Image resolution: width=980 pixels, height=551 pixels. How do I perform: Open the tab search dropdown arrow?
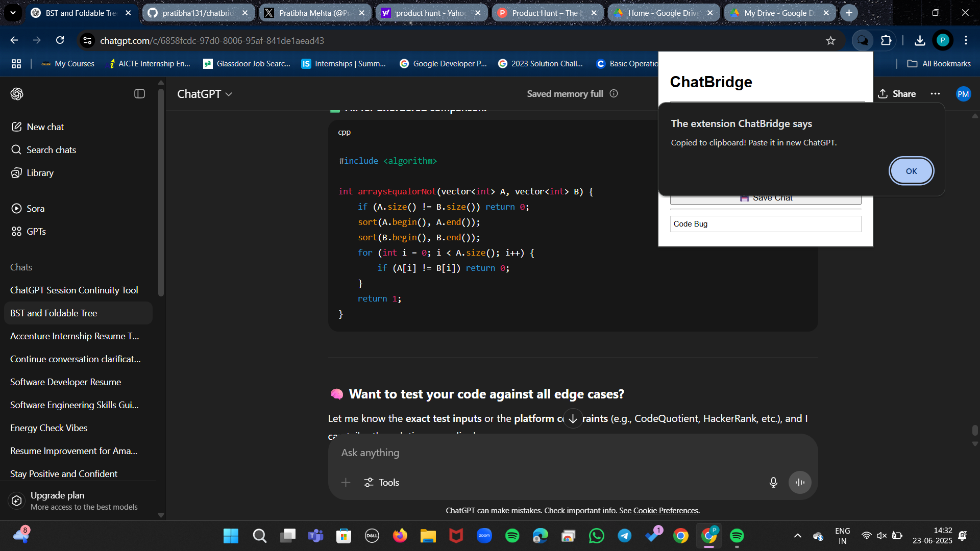[x=13, y=13]
